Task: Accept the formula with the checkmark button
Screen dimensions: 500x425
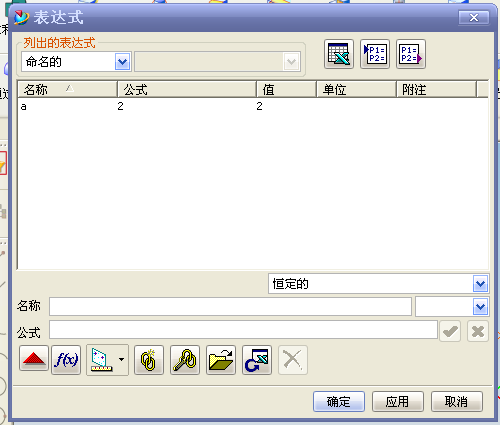Action: tap(450, 331)
